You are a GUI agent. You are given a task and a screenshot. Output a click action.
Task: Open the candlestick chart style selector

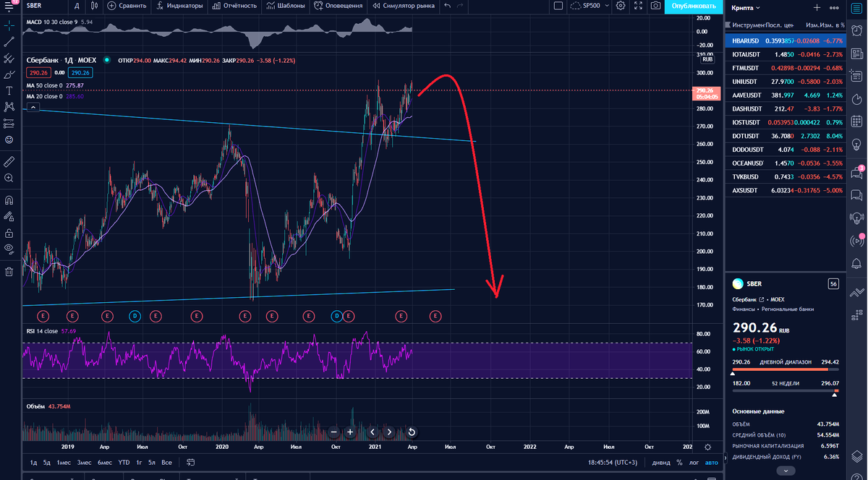coord(94,6)
